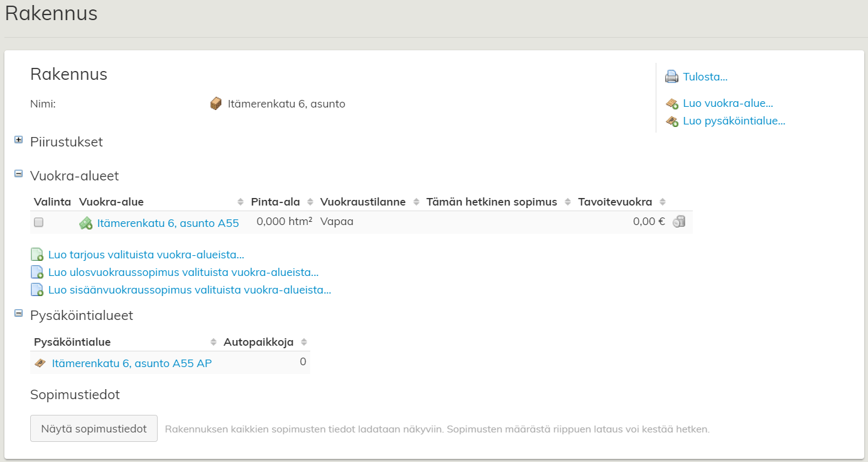Screen dimensions: 868x462
Task: Click the printer icon next to Tulosta
Action: coord(671,77)
